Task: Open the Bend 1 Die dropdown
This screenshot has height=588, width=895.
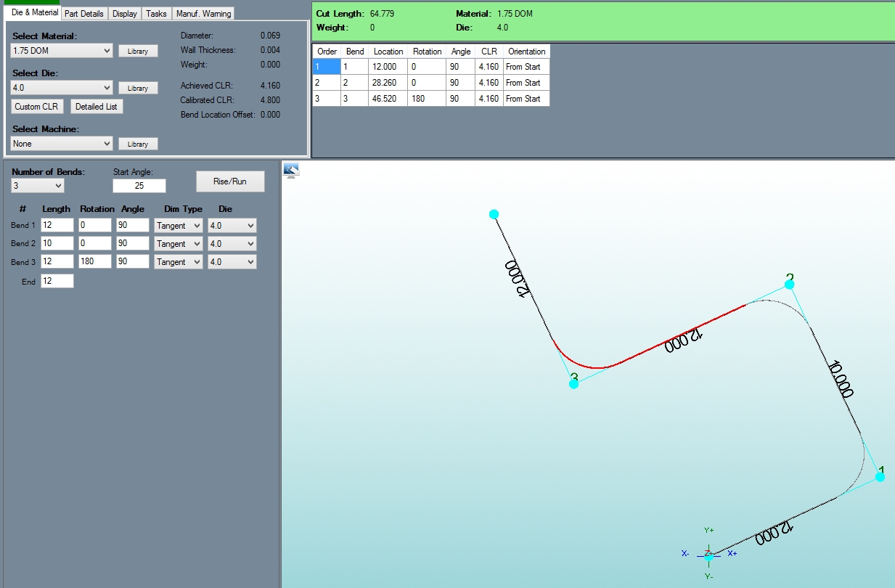Action: pos(232,226)
